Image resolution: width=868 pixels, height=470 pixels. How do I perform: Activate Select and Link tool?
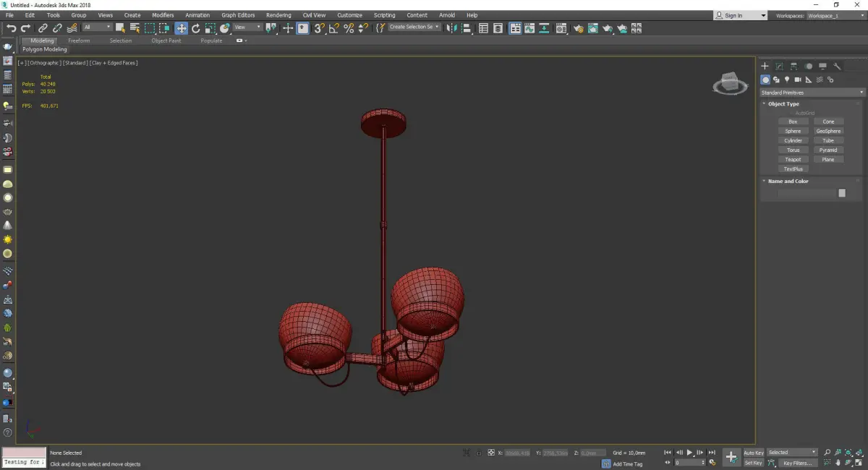point(43,28)
